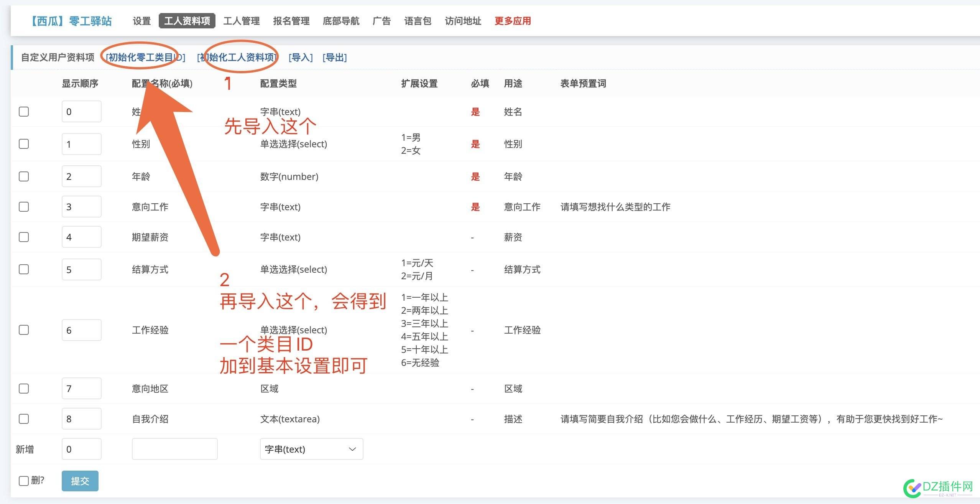Click 初始化工人资料项 link
980x504 pixels.
(237, 58)
